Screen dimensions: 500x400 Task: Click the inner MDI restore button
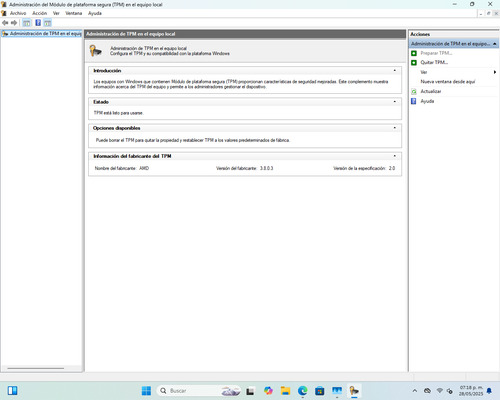[488, 13]
